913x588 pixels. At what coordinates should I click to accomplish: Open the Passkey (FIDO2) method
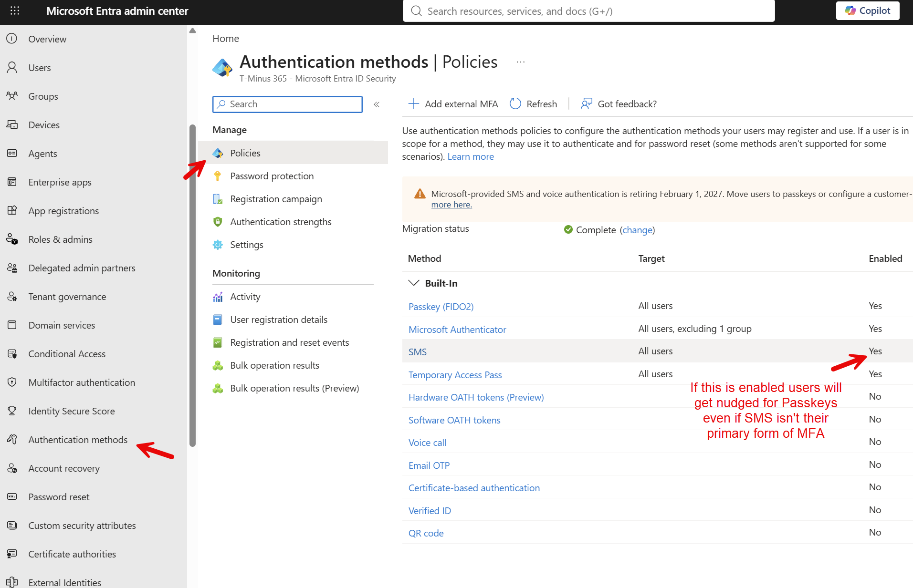point(441,306)
